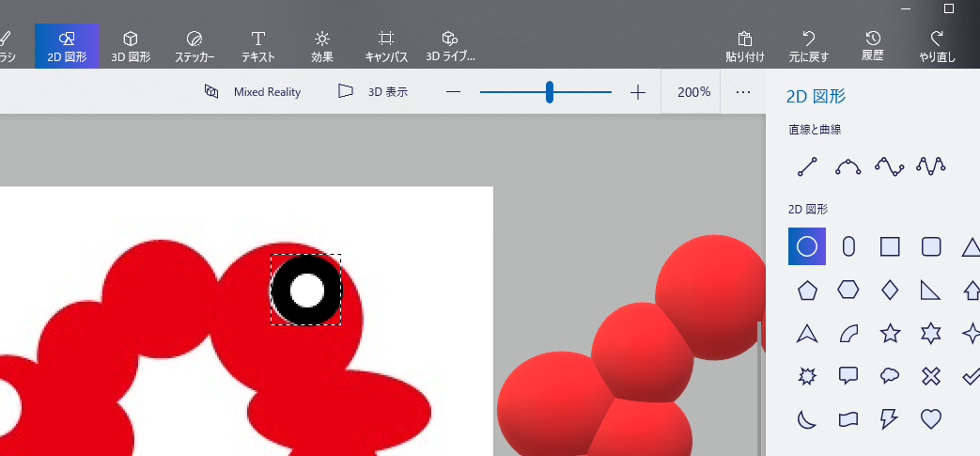
Task: Select the three-point curve tool
Action: click(x=848, y=166)
